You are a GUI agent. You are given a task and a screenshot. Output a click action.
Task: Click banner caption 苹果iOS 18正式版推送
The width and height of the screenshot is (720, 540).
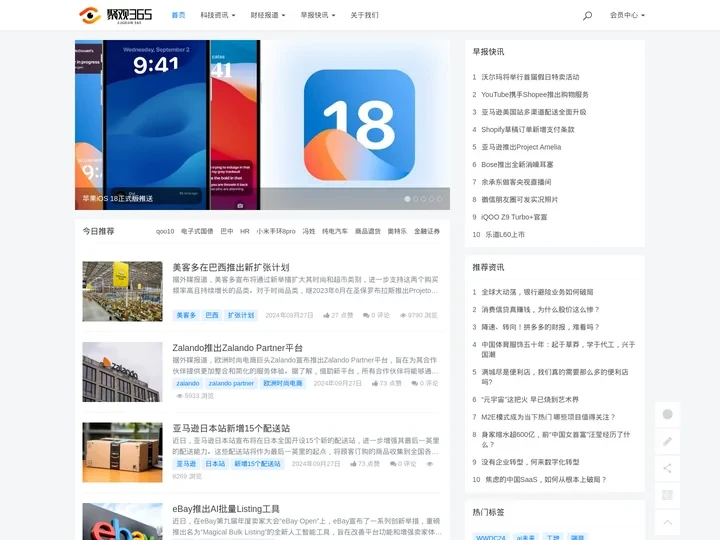(x=118, y=198)
